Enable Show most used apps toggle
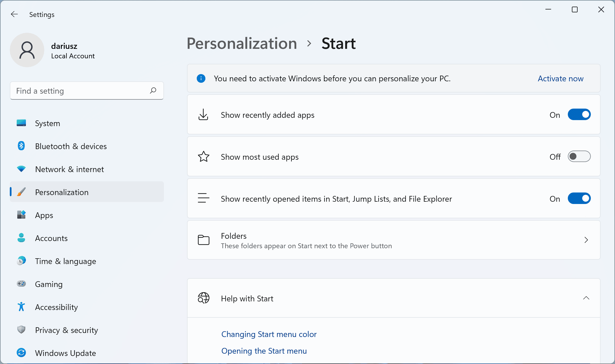 (579, 156)
